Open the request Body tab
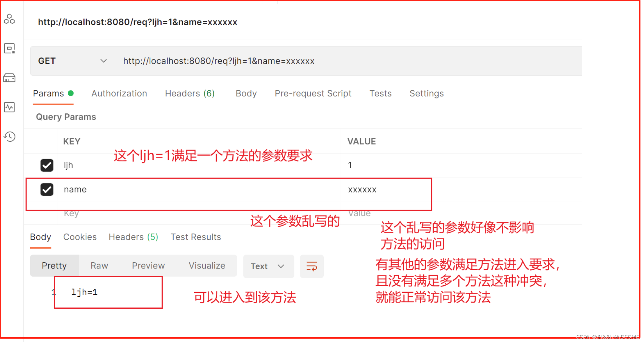The width and height of the screenshot is (644, 342). [246, 93]
